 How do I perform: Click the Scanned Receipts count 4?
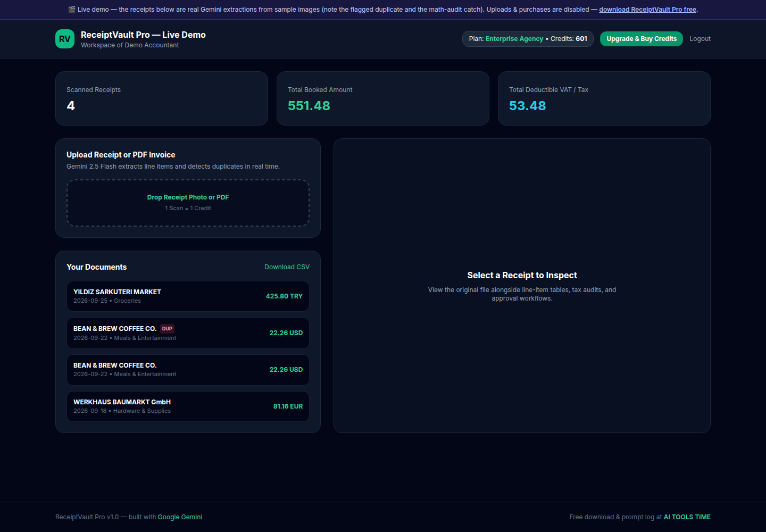coord(71,106)
